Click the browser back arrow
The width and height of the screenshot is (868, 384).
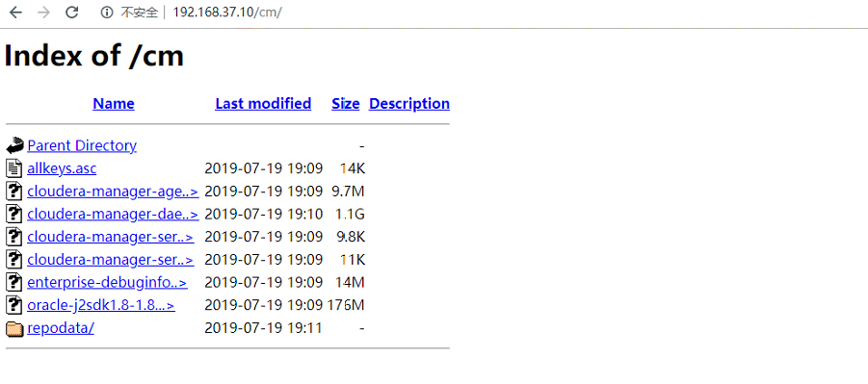[x=15, y=13]
